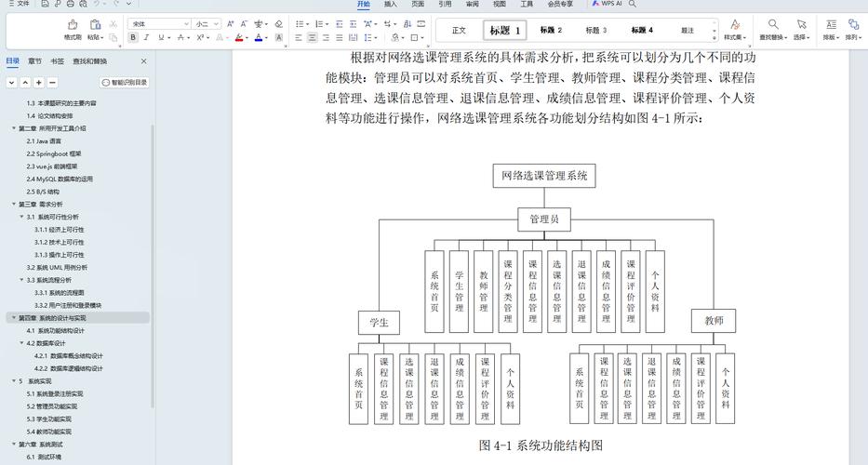Apply the 标题 1 style
Screen dimensions: 868x465
[x=505, y=31]
